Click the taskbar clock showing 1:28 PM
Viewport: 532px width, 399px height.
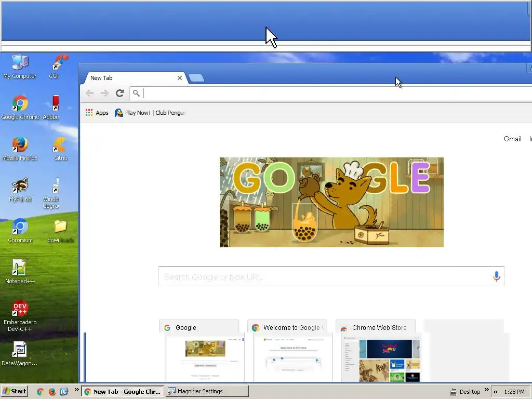pos(514,392)
